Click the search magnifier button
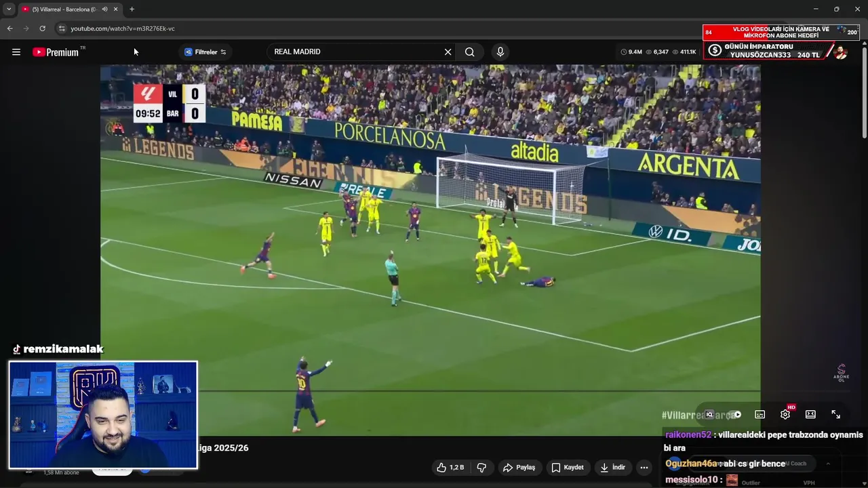This screenshot has width=868, height=488. tap(469, 52)
